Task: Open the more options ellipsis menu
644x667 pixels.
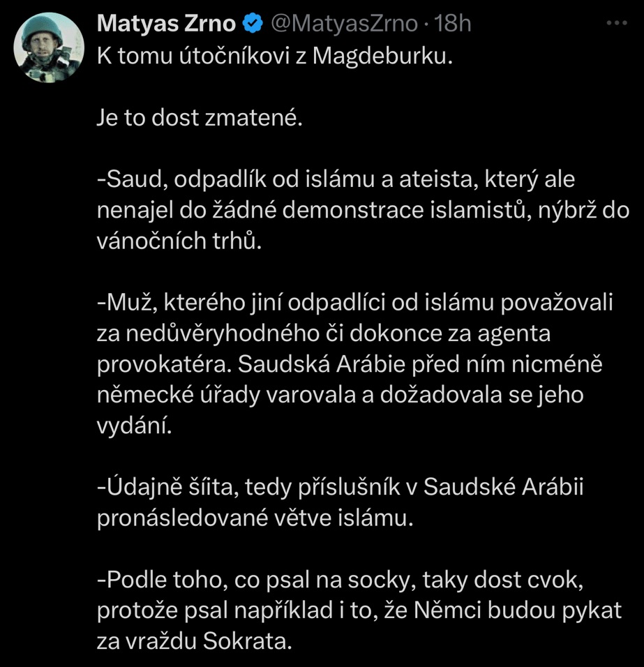Action: pyautogui.click(x=617, y=24)
